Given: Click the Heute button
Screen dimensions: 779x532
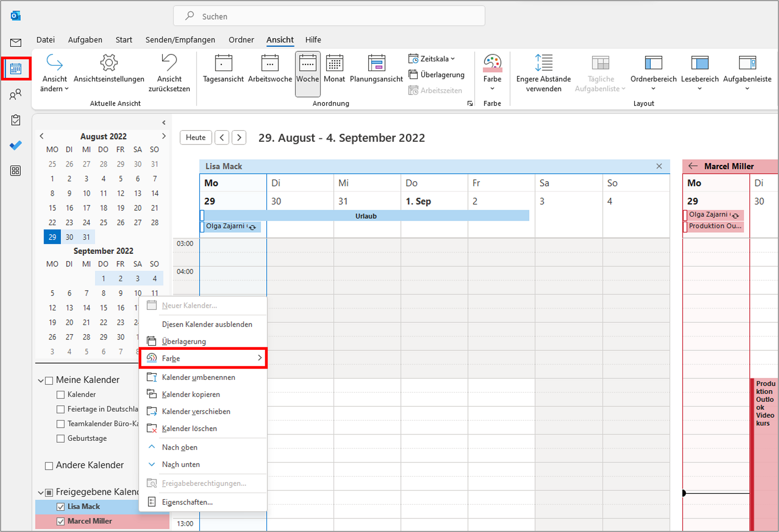Looking at the screenshot, I should tap(196, 138).
